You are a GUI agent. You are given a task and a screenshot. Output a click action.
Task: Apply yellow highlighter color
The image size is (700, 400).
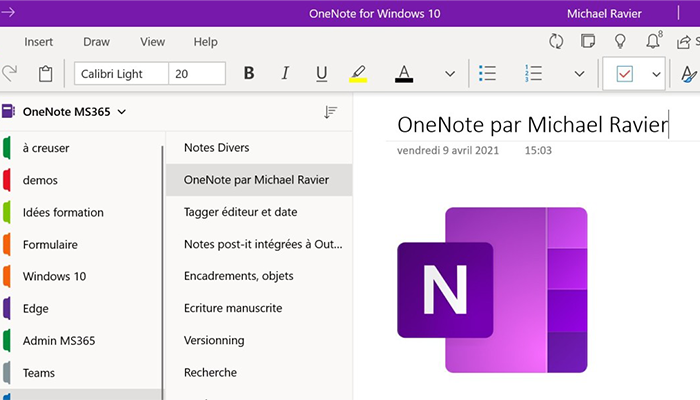(x=358, y=74)
